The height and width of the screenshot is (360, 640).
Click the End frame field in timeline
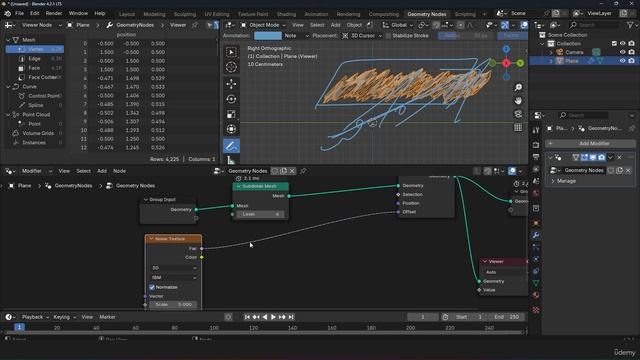pyautogui.click(x=506, y=317)
